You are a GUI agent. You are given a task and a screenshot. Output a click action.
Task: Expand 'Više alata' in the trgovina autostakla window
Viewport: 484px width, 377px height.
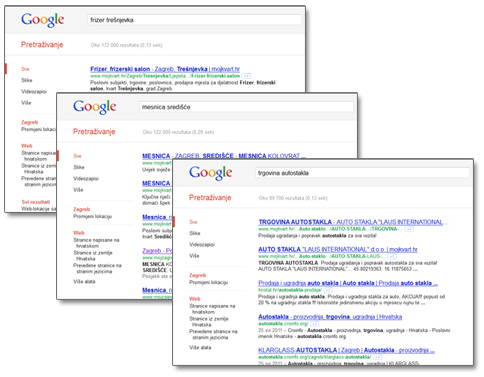[200, 348]
